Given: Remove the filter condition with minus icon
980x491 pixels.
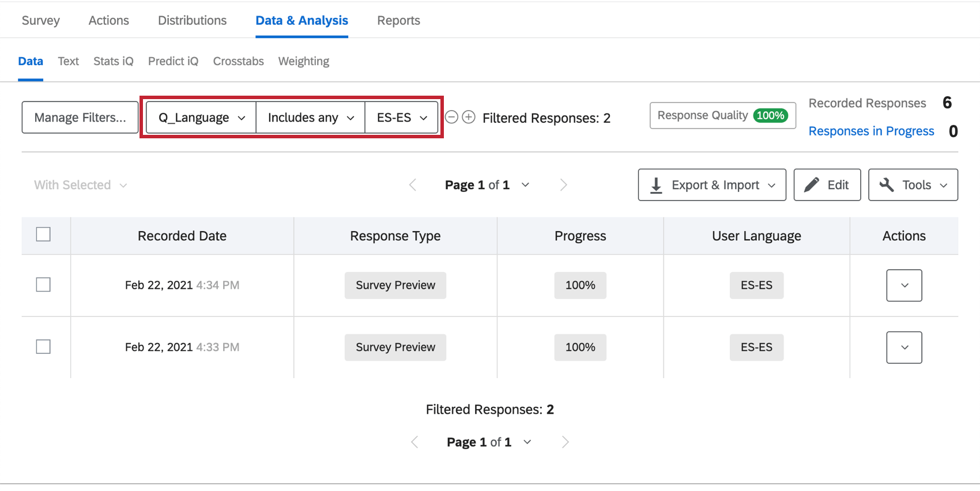Looking at the screenshot, I should click(x=452, y=118).
